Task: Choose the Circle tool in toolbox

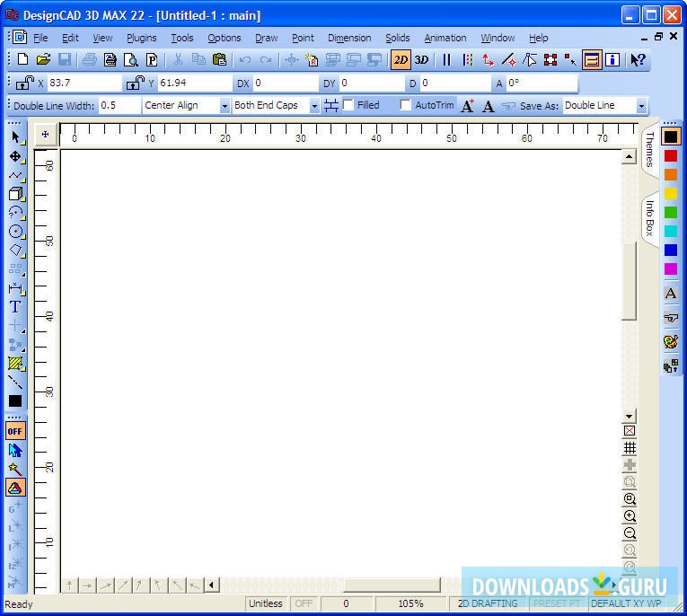Action: point(16,232)
